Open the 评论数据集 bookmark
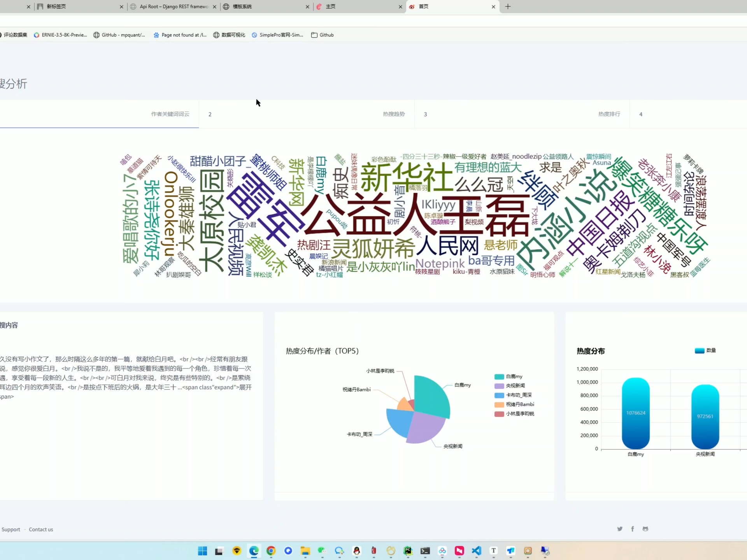Image resolution: width=747 pixels, height=560 pixels. click(14, 35)
